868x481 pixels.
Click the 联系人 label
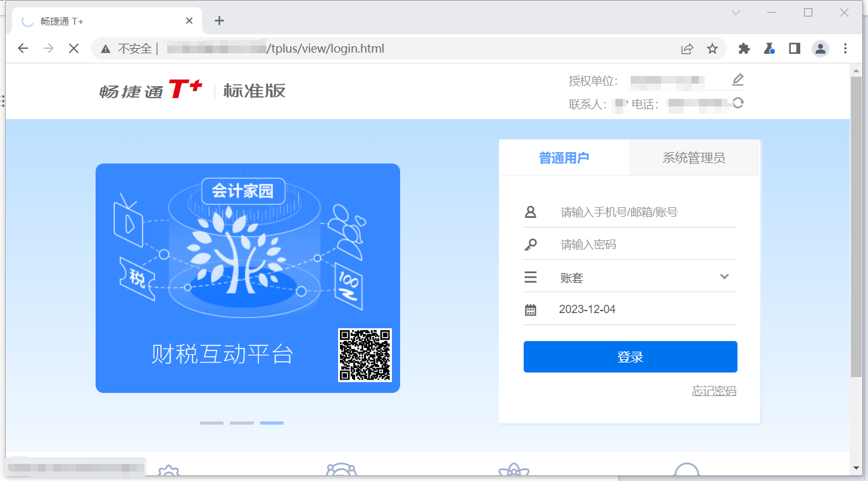(589, 105)
